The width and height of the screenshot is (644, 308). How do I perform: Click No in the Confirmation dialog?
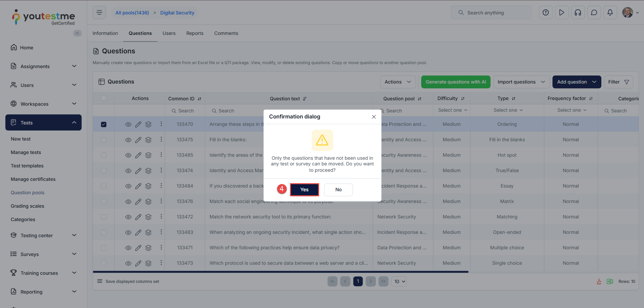pos(338,190)
